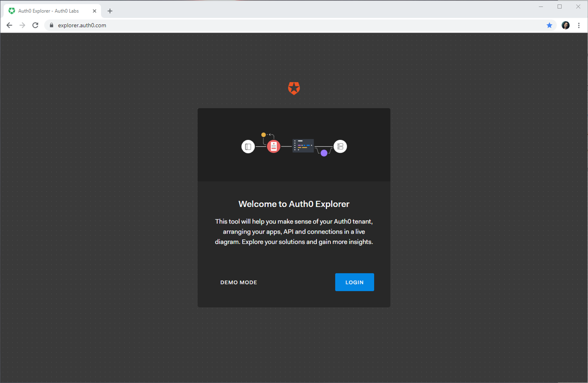Viewport: 588px width, 383px height.
Task: Reload the page with the refresh icon
Action: pos(36,25)
